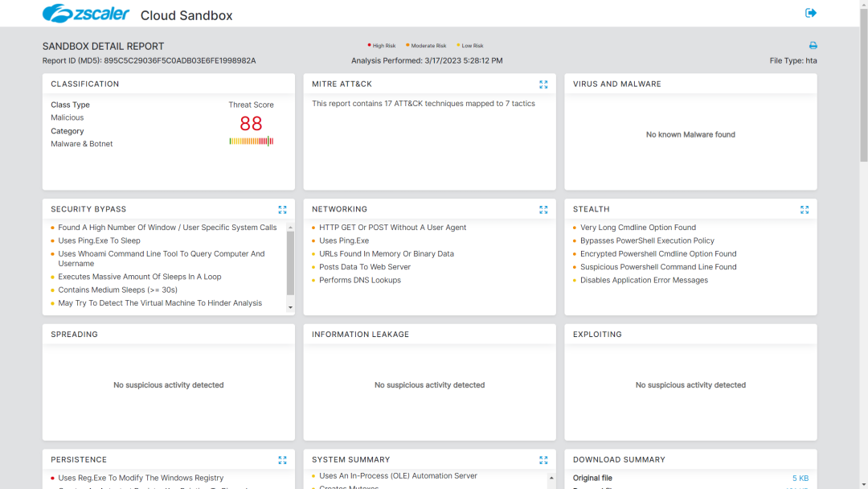Click 'Uses Ping.Exe To Sleep' item
Image resolution: width=868 pixels, height=489 pixels.
99,240
